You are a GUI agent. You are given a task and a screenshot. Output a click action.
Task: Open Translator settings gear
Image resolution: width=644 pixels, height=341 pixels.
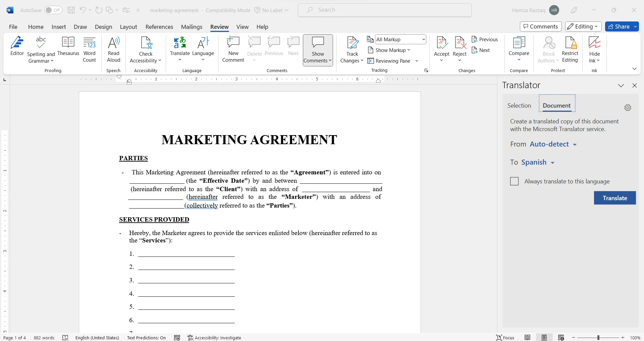point(628,108)
